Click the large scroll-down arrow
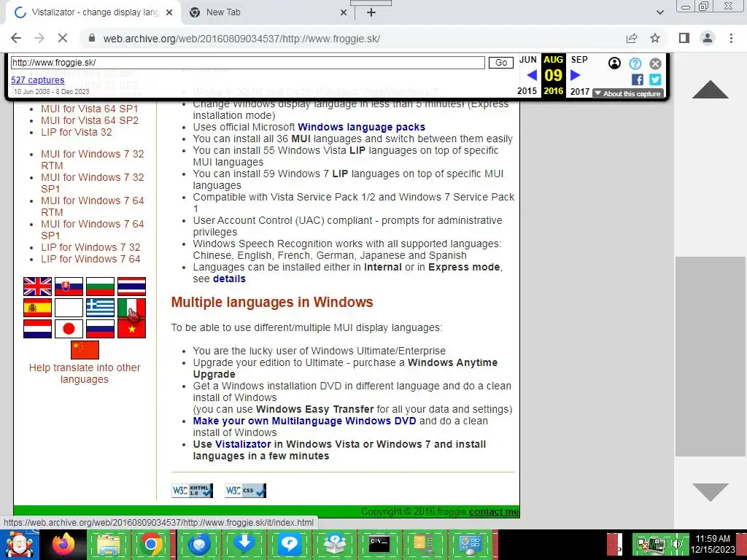 click(x=711, y=492)
